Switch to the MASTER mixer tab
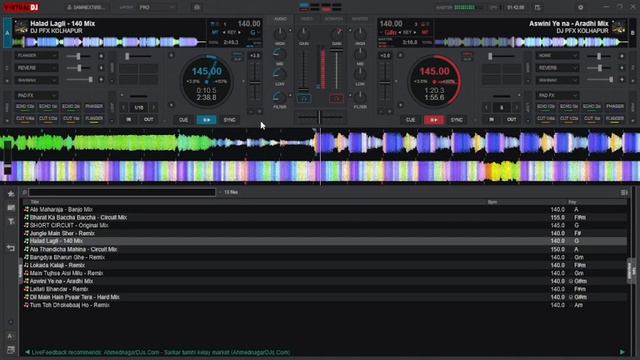The image size is (640, 360). [360, 19]
